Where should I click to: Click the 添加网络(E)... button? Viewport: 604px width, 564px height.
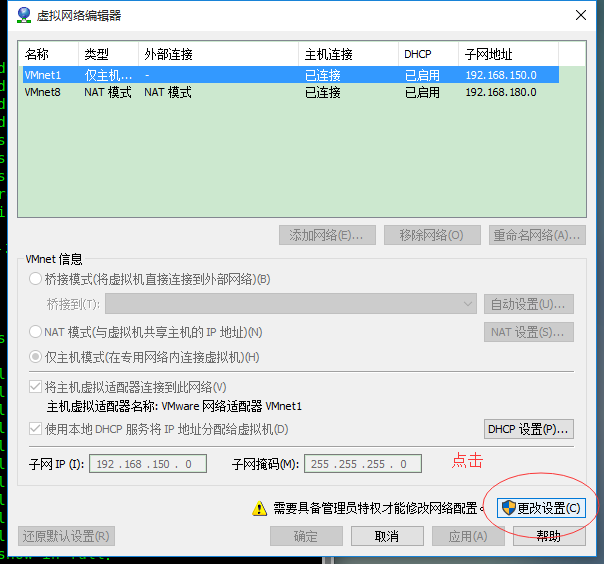327,235
